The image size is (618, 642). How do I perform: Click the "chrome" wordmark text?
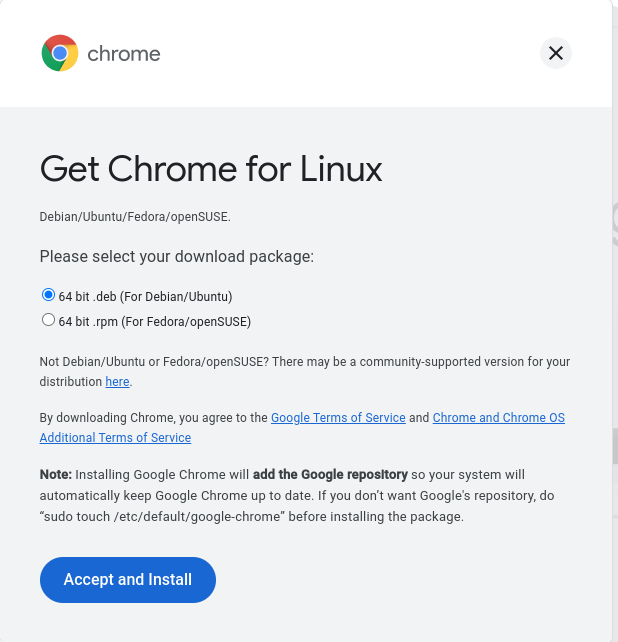tap(124, 54)
